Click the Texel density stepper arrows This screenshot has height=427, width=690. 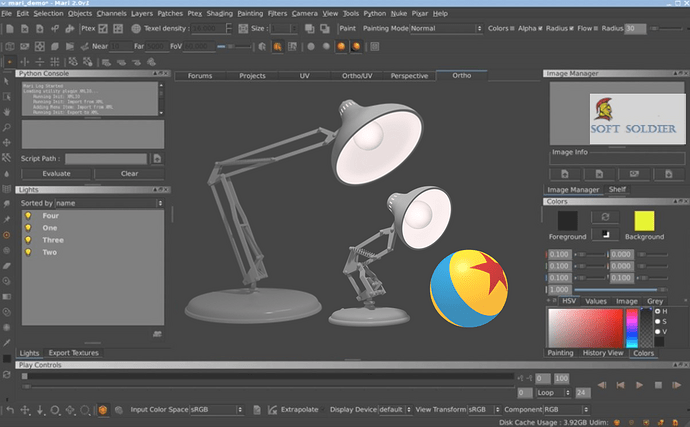pos(228,29)
